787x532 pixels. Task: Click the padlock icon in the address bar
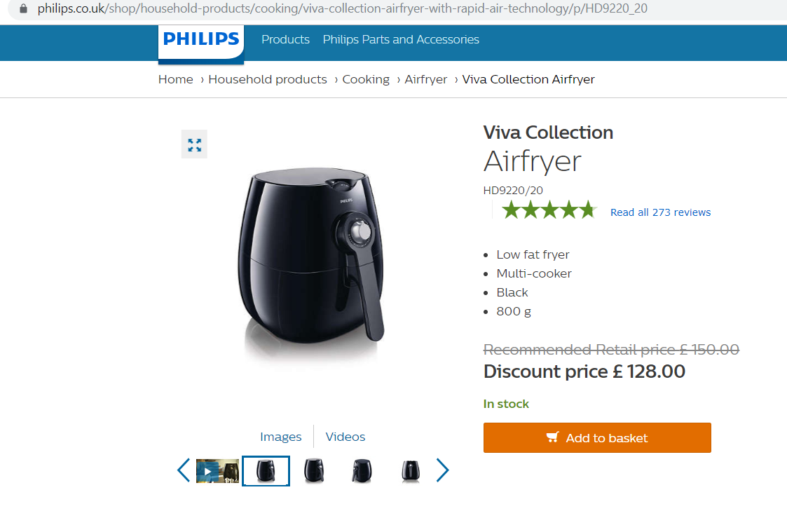(23, 8)
